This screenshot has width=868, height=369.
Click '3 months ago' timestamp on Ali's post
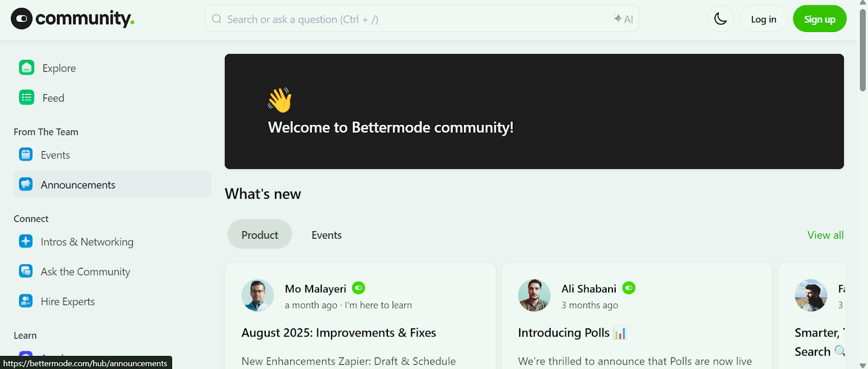(590, 305)
